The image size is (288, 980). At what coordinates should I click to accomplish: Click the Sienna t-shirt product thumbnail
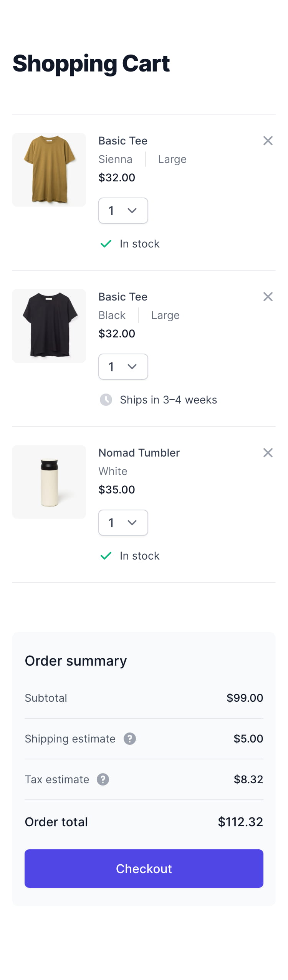49,170
